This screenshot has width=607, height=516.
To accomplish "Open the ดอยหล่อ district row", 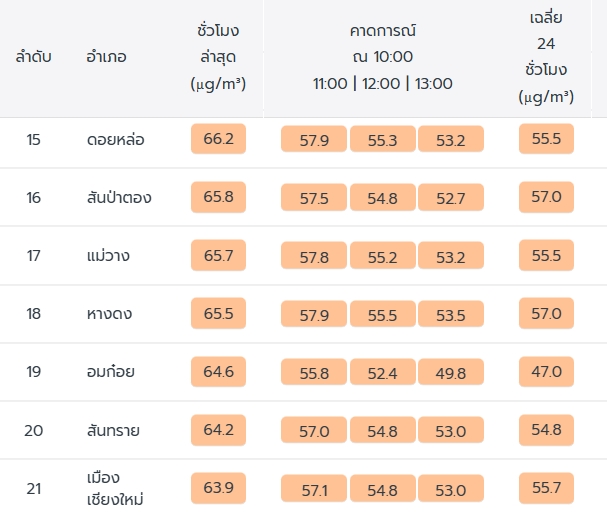I will pyautogui.click(x=116, y=139).
